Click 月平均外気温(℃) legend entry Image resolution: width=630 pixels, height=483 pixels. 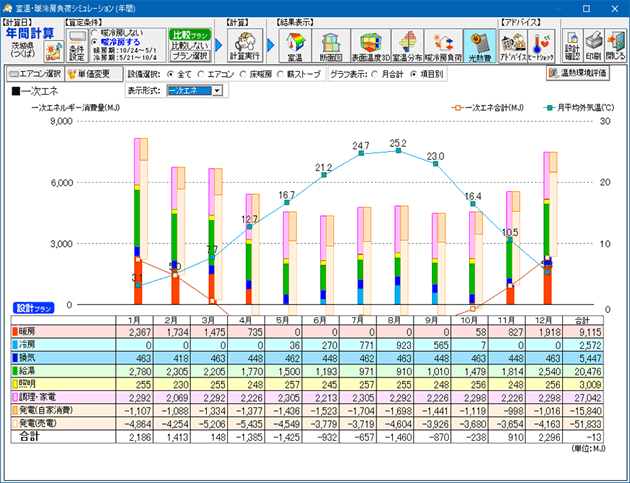578,108
